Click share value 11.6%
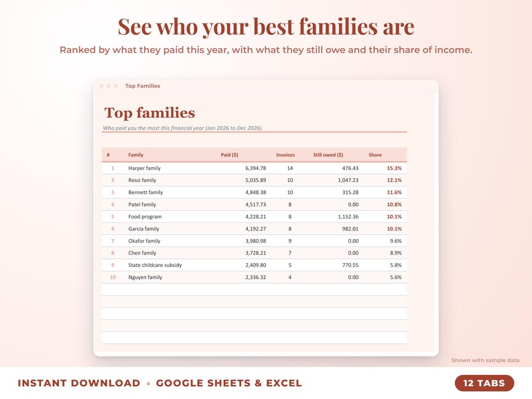This screenshot has width=532, height=399. 394,193
